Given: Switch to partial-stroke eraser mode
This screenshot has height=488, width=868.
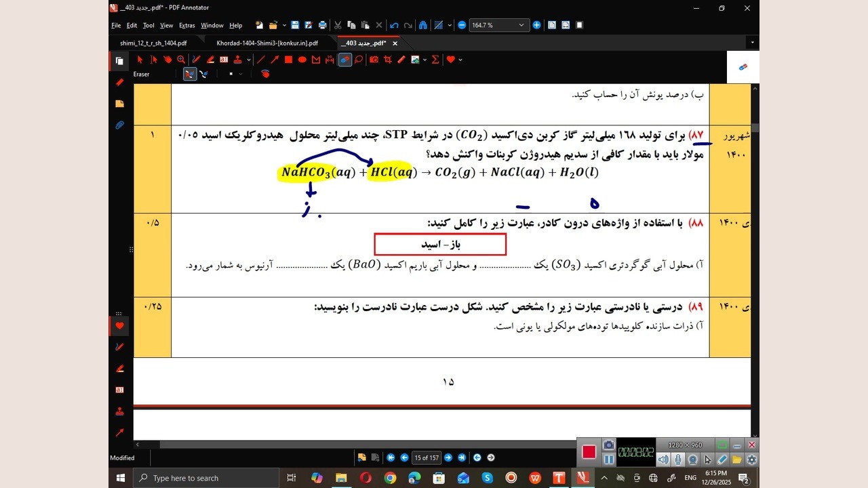Looking at the screenshot, I should click(203, 74).
